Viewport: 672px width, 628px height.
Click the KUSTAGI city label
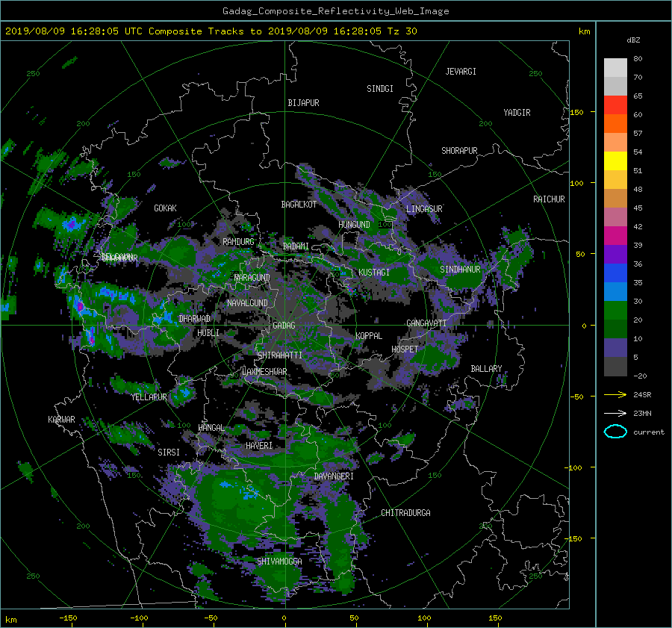click(x=374, y=273)
